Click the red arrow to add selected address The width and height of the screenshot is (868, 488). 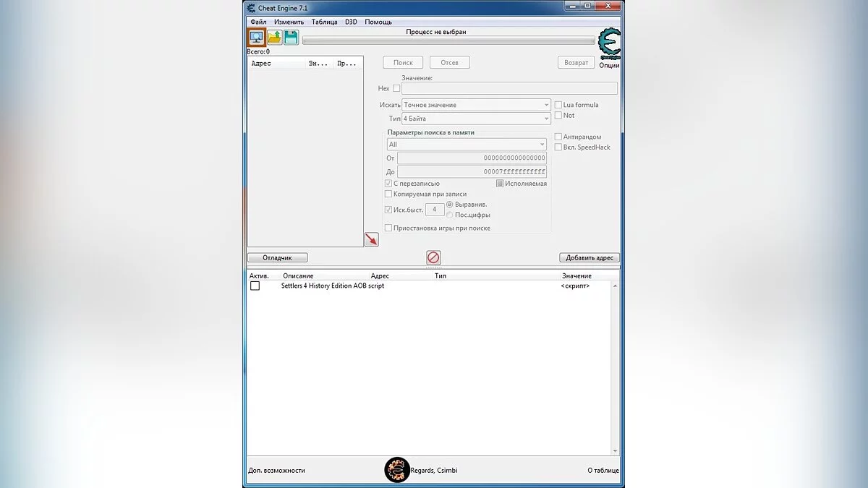pos(371,239)
